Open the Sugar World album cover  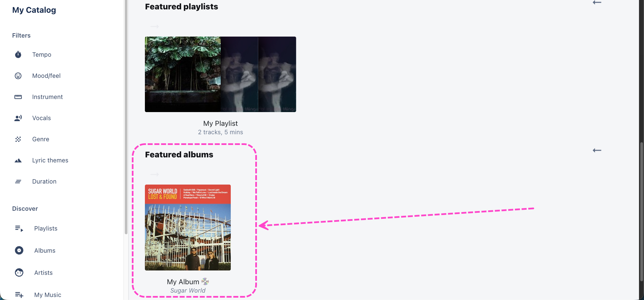[188, 228]
